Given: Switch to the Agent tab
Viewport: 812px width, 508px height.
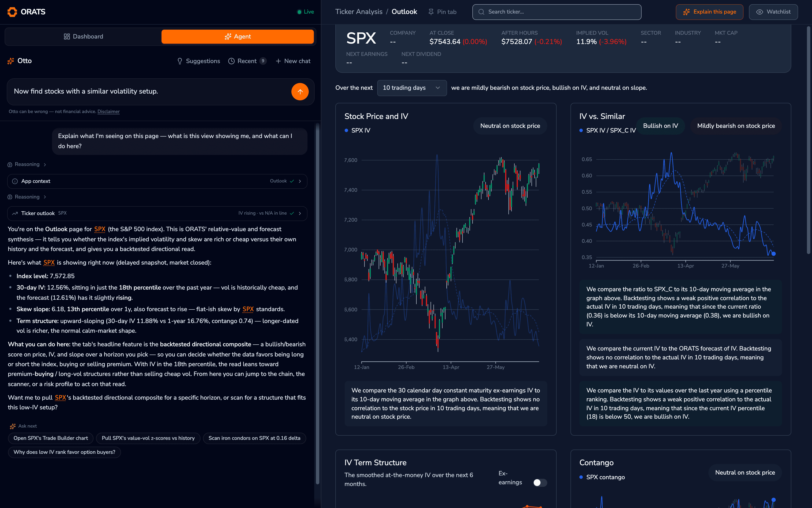Looking at the screenshot, I should [237, 36].
